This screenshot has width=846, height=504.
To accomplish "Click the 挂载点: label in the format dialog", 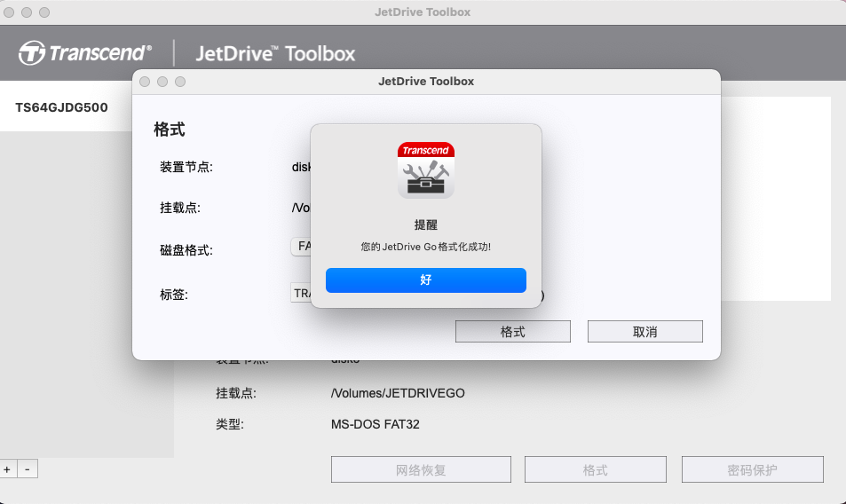I will click(180, 208).
